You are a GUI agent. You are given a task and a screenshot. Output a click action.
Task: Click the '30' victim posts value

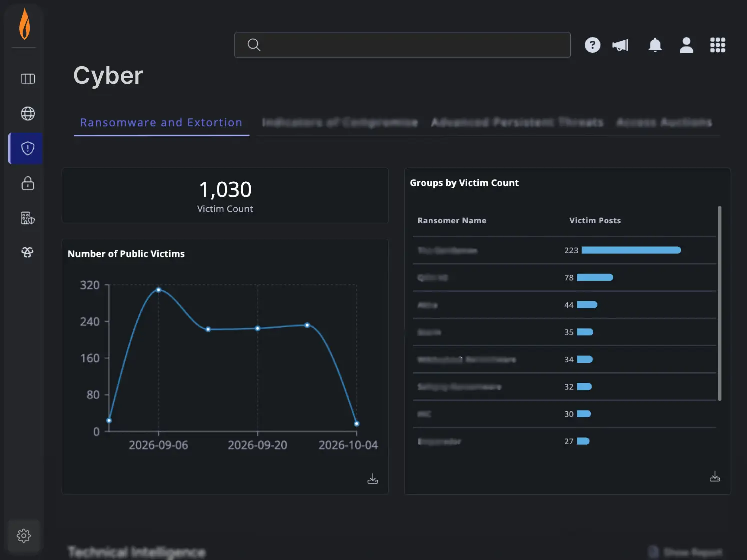(569, 414)
